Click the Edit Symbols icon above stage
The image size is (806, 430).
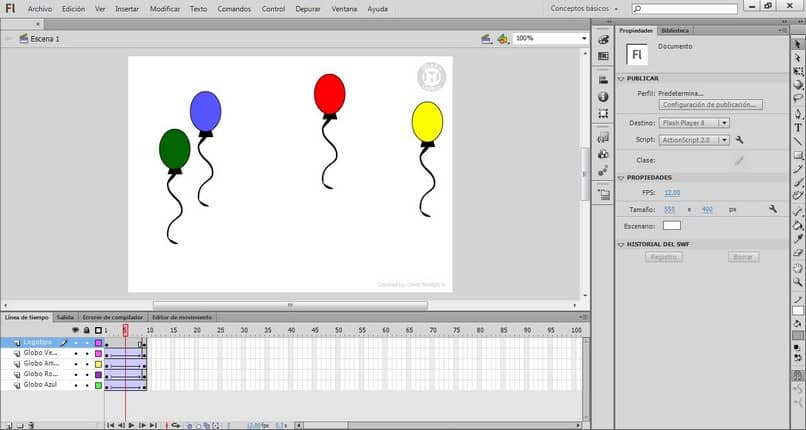(x=503, y=39)
